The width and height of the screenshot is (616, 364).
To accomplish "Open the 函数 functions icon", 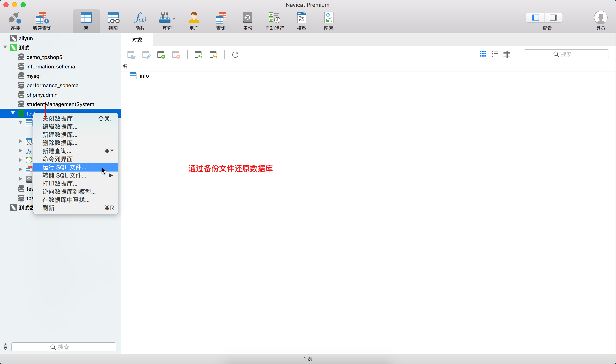I will pyautogui.click(x=140, y=18).
